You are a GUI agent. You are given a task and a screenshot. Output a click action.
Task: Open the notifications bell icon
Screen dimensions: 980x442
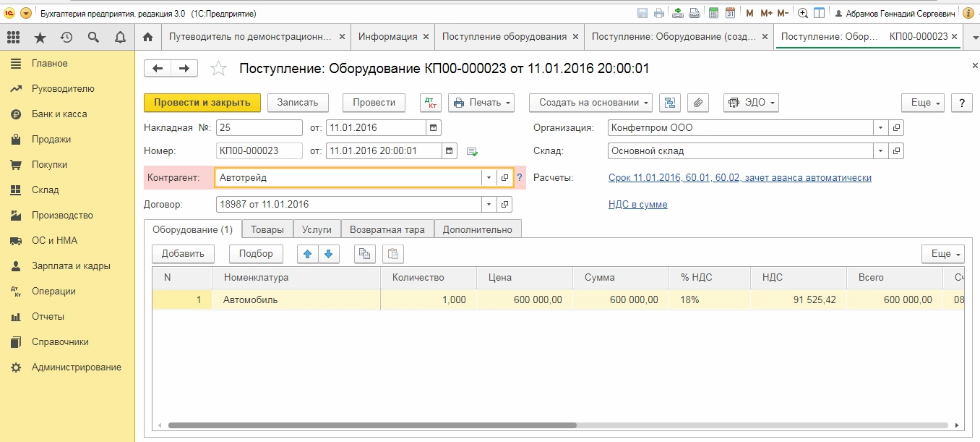119,37
